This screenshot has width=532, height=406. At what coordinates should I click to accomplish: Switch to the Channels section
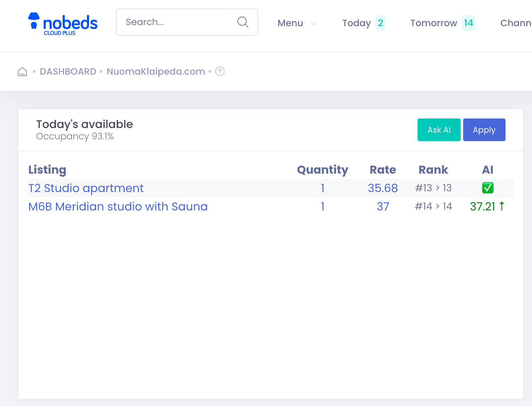tap(515, 23)
